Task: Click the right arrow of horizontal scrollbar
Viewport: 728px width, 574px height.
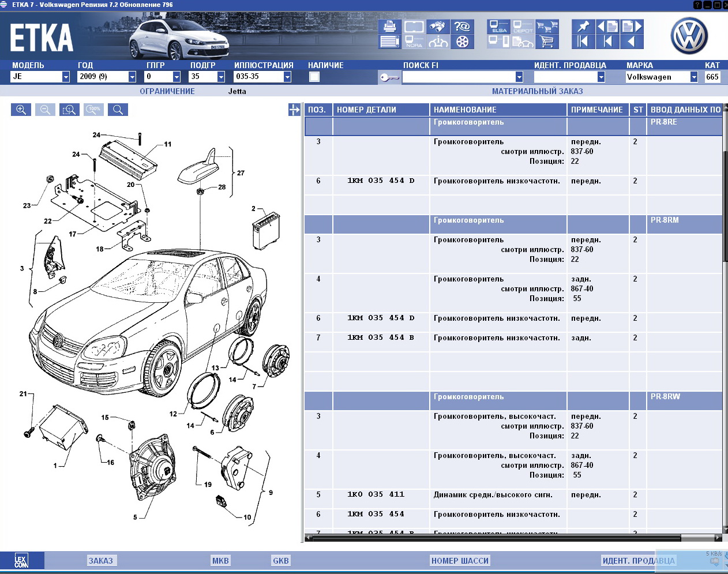Action: click(x=718, y=538)
